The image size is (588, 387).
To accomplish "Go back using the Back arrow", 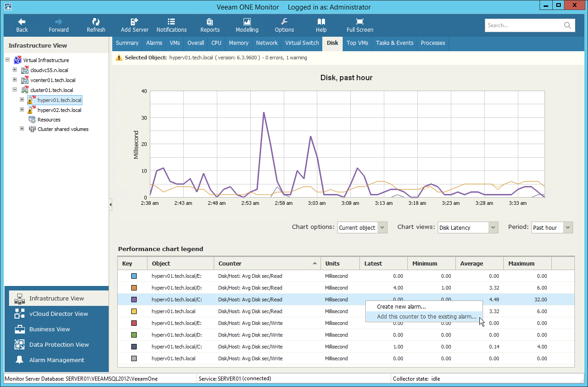I will pyautogui.click(x=22, y=25).
